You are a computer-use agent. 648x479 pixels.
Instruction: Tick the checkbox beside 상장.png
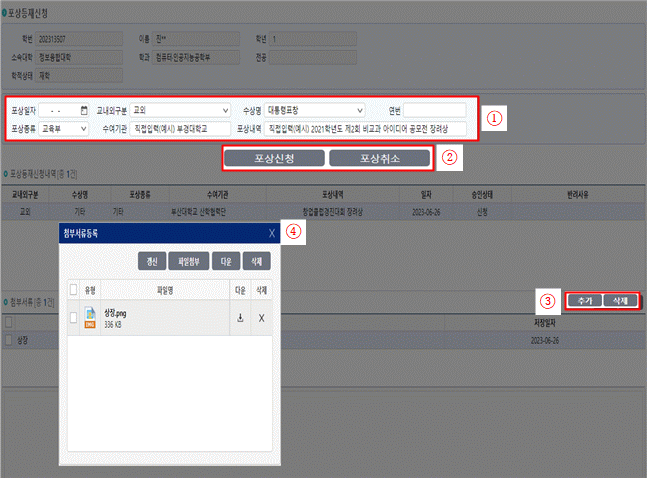73,318
